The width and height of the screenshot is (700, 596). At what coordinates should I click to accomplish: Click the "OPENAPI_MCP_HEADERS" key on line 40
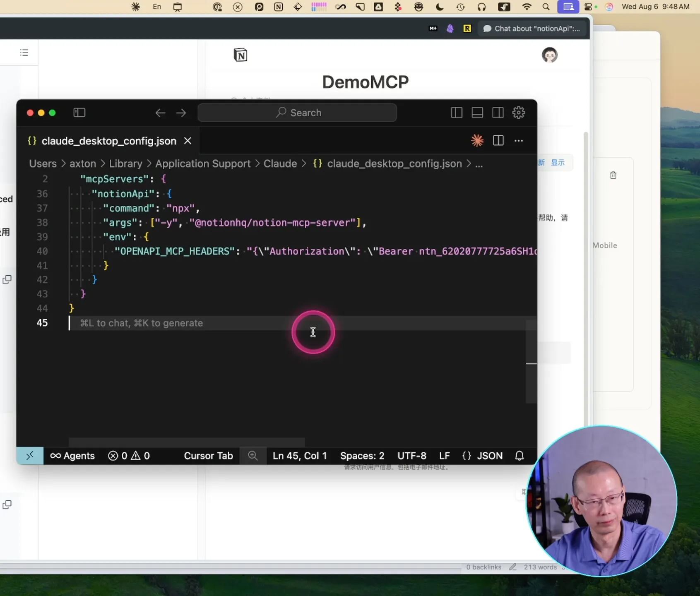pos(175,251)
